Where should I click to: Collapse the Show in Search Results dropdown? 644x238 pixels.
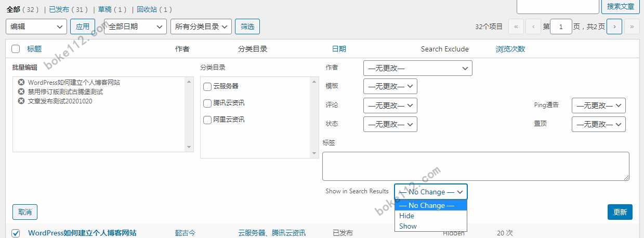pyautogui.click(x=431, y=192)
